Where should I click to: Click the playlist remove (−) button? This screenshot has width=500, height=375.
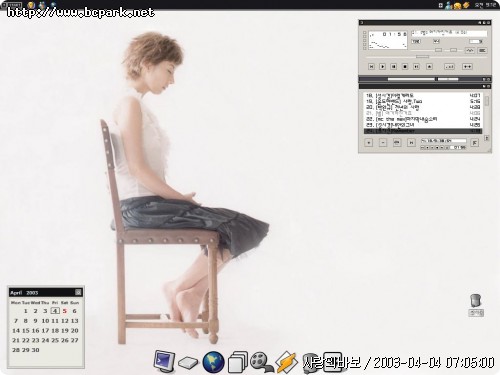[x=383, y=143]
